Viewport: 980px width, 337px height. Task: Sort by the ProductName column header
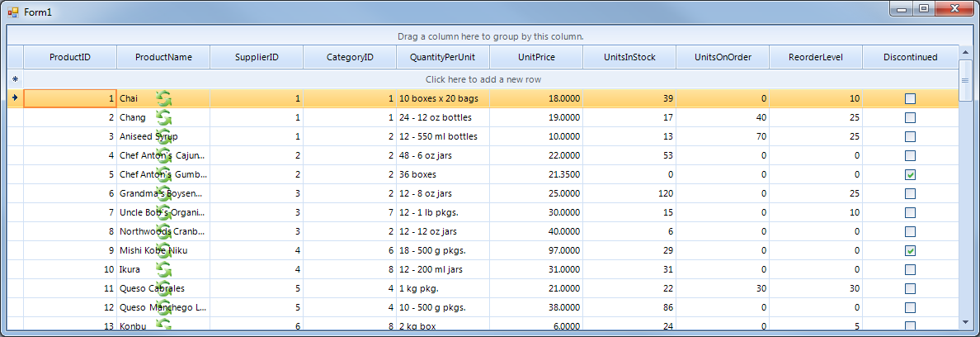(163, 58)
